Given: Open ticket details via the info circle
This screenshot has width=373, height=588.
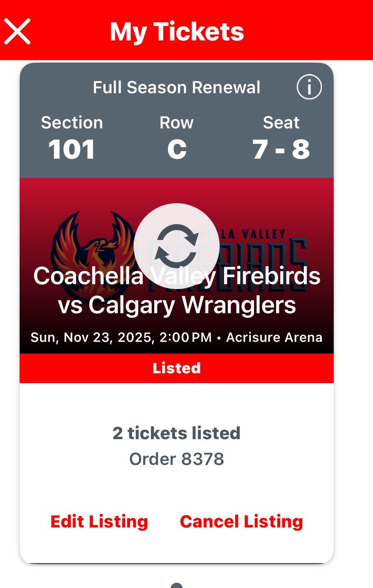Looking at the screenshot, I should 309,87.
